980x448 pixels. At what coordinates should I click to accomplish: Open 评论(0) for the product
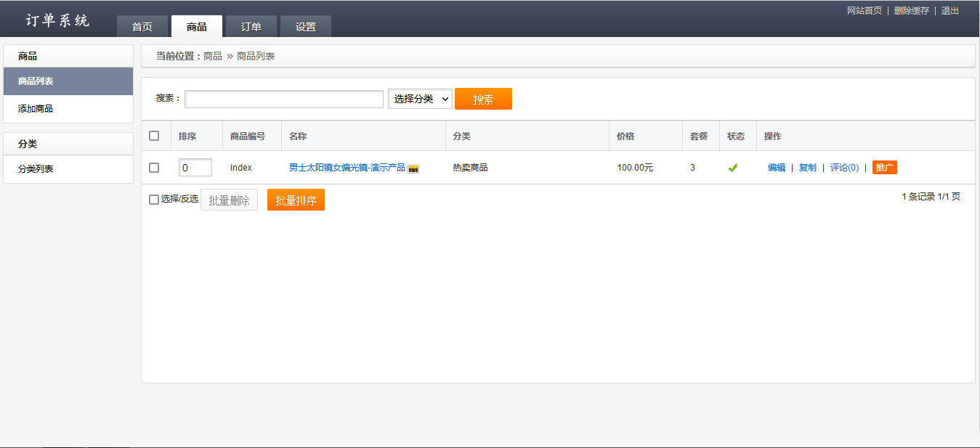click(x=844, y=167)
